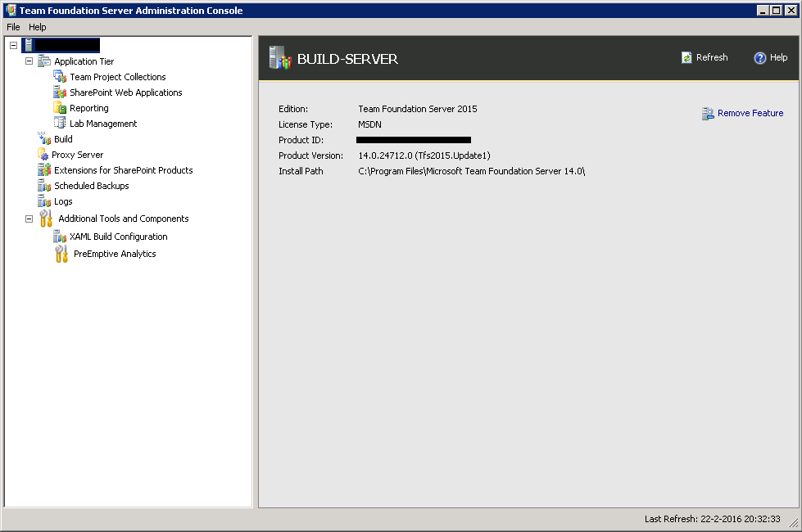
Task: Click the install path C:\Program Files value
Action: coord(472,171)
